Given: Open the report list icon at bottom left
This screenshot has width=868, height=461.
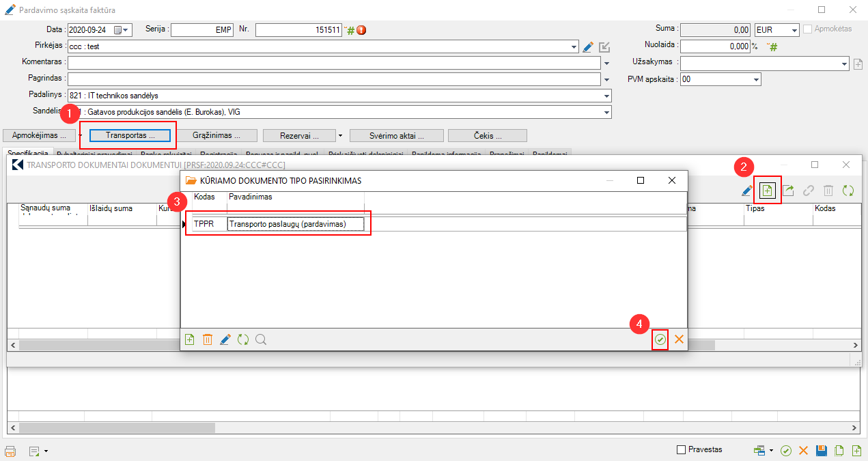Looking at the screenshot, I should 34,451.
